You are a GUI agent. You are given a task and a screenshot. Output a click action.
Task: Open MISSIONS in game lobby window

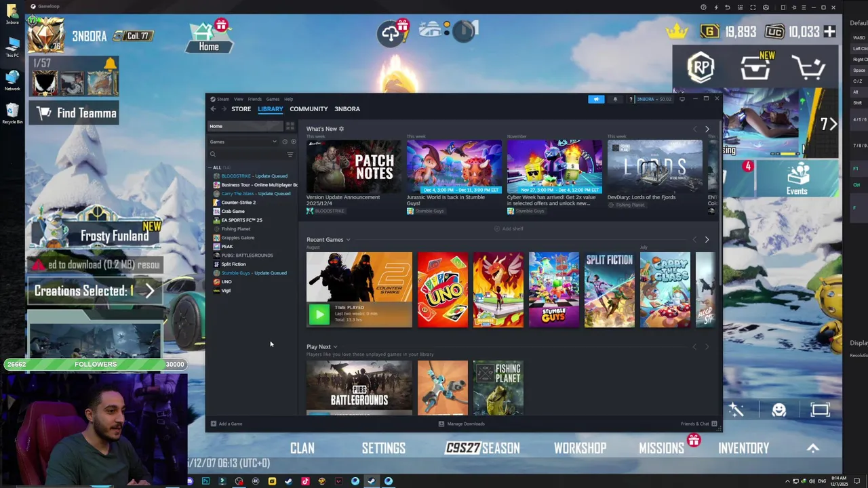coord(662,448)
